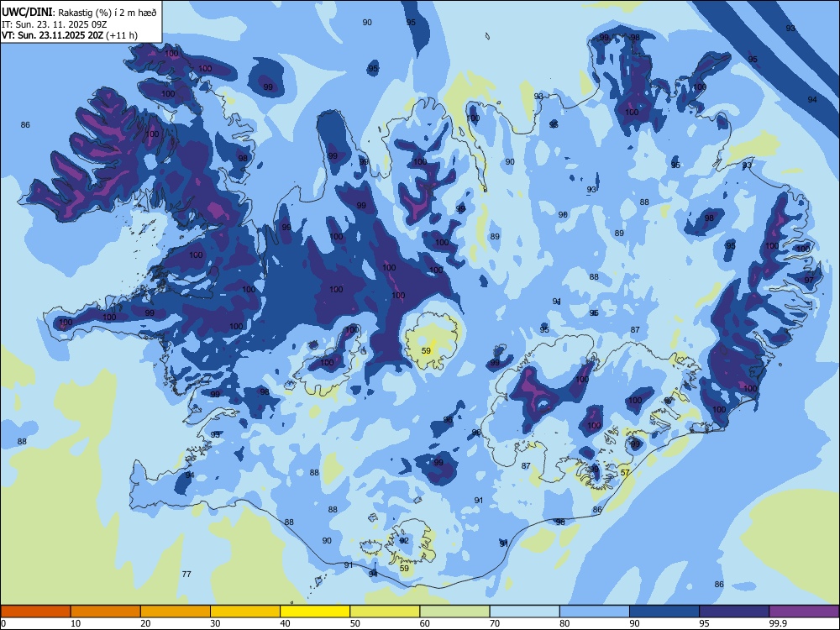Image resolution: width=840 pixels, height=630 pixels.
Task: Click the indigo 95–99.9 legend swatch
Action: pyautogui.click(x=734, y=612)
